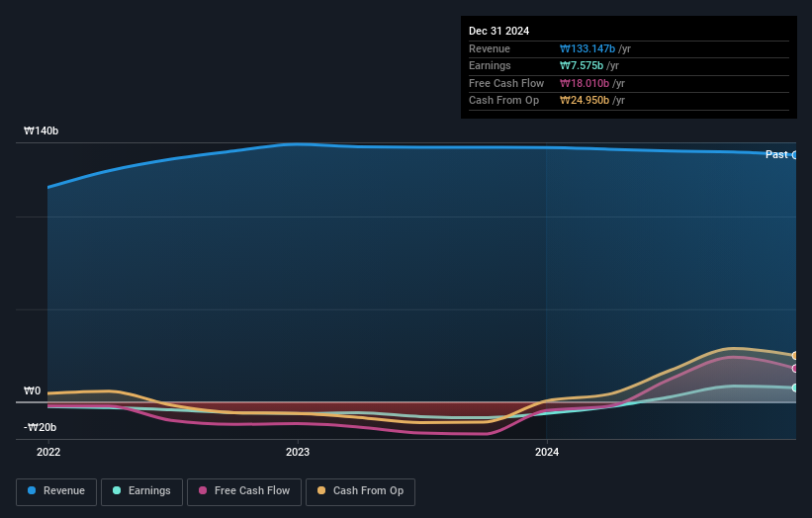This screenshot has width=812, height=518.
Task: Click the Past label on chart
Action: click(x=776, y=154)
